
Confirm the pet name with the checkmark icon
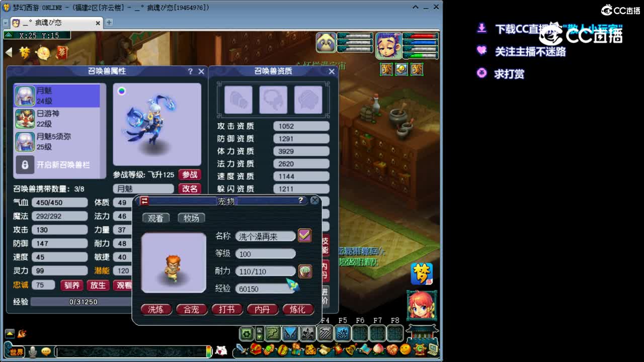304,235
